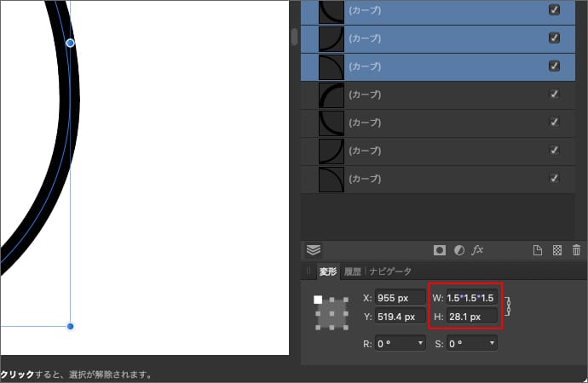Add a pixel layer with the checkered icon

(x=557, y=250)
